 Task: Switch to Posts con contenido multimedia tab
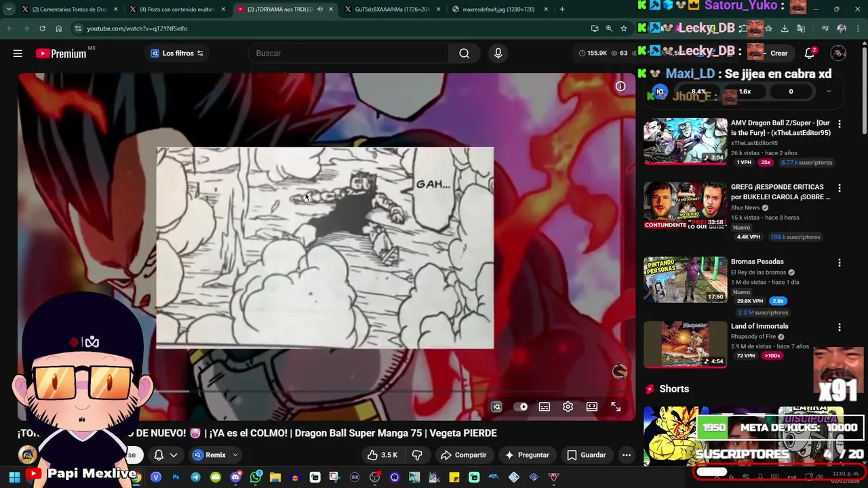click(177, 9)
